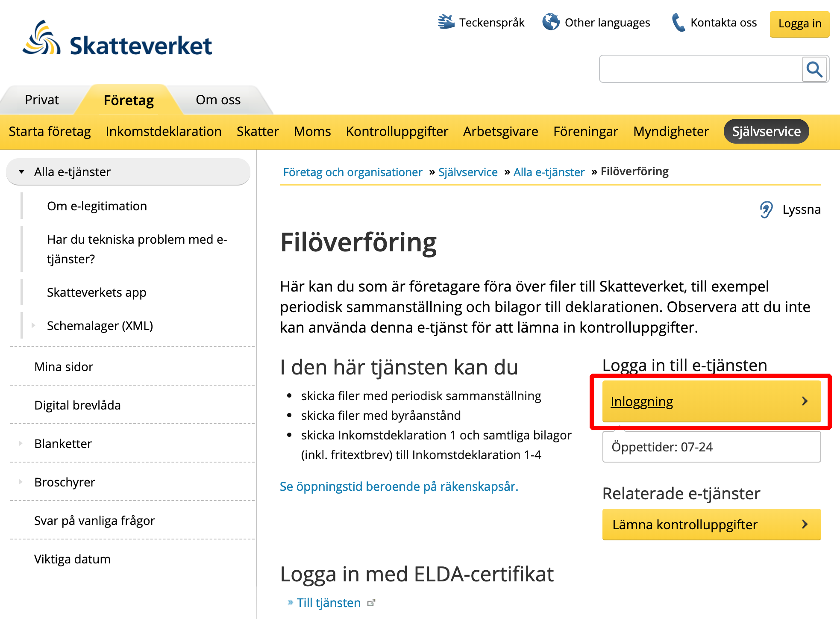Focus the search input field

coord(701,69)
